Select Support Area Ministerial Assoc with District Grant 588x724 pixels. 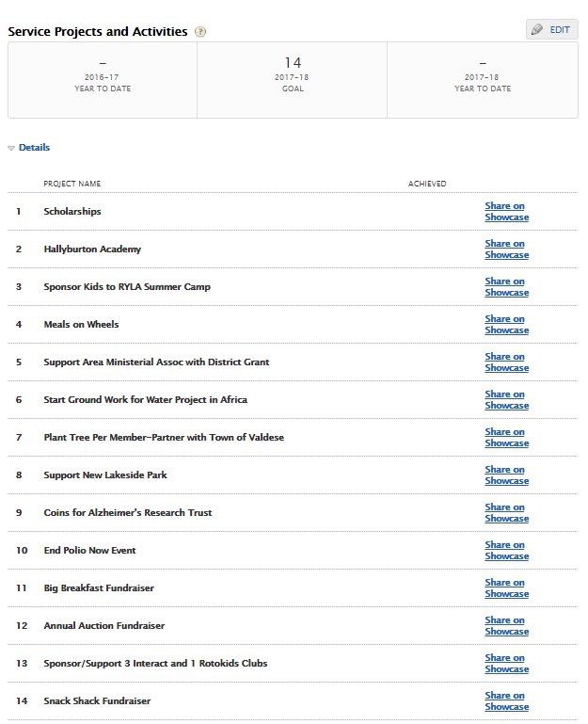click(x=156, y=362)
